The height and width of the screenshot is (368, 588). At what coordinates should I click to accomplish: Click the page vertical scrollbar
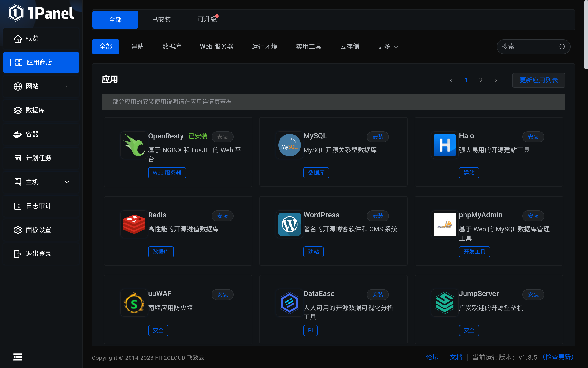tap(586, 35)
